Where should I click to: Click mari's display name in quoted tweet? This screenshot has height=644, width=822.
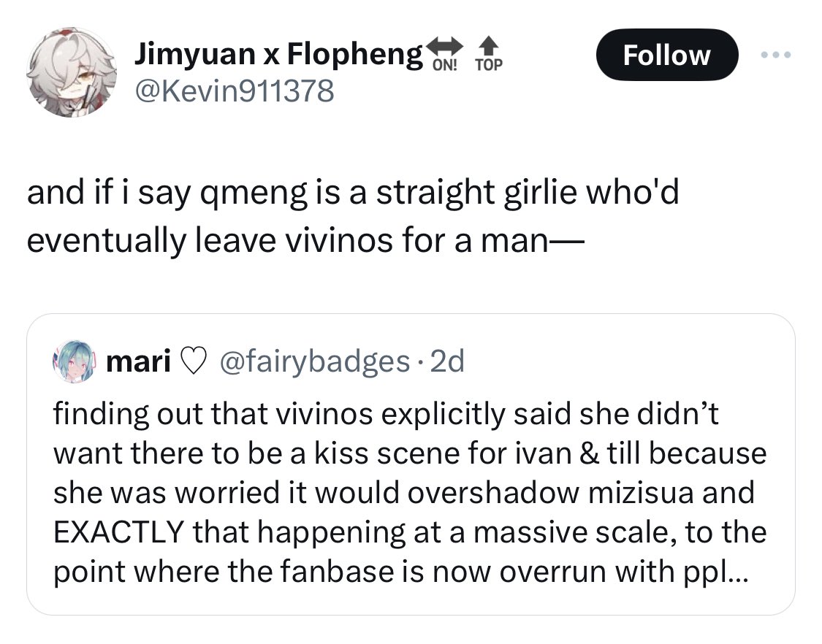click(x=138, y=361)
